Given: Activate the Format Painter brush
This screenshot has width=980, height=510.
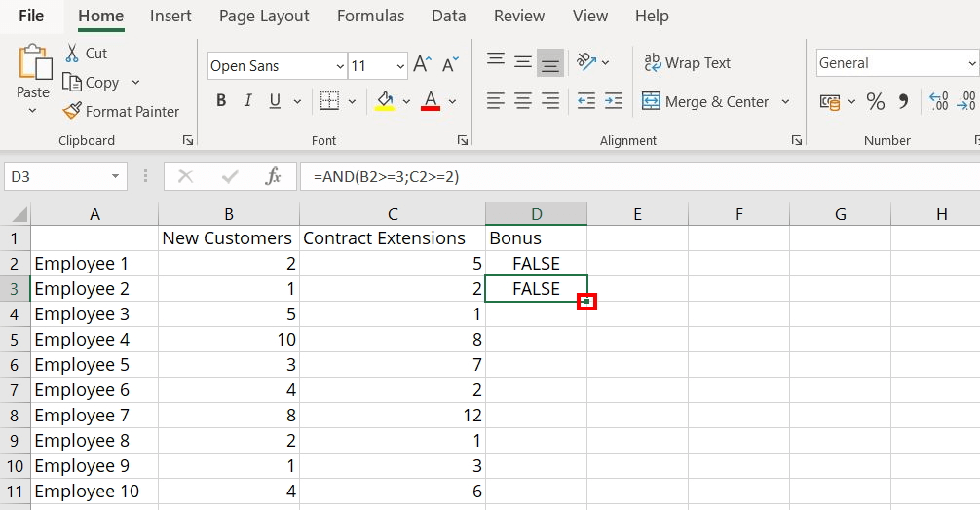Looking at the screenshot, I should tap(72, 111).
